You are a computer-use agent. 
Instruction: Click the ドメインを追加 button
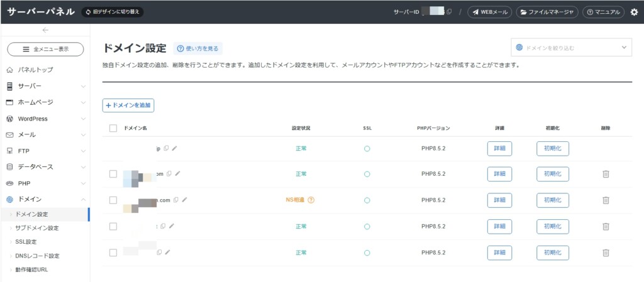click(128, 106)
